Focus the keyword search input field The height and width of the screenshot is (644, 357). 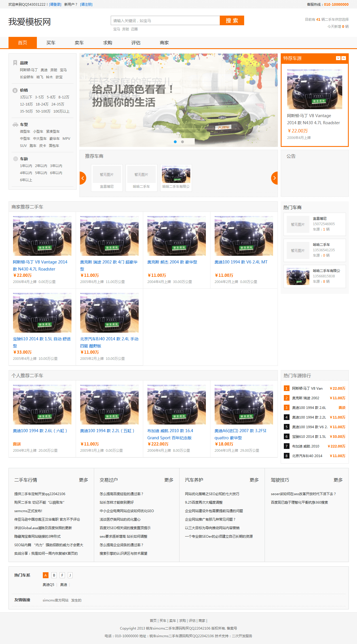(165, 21)
